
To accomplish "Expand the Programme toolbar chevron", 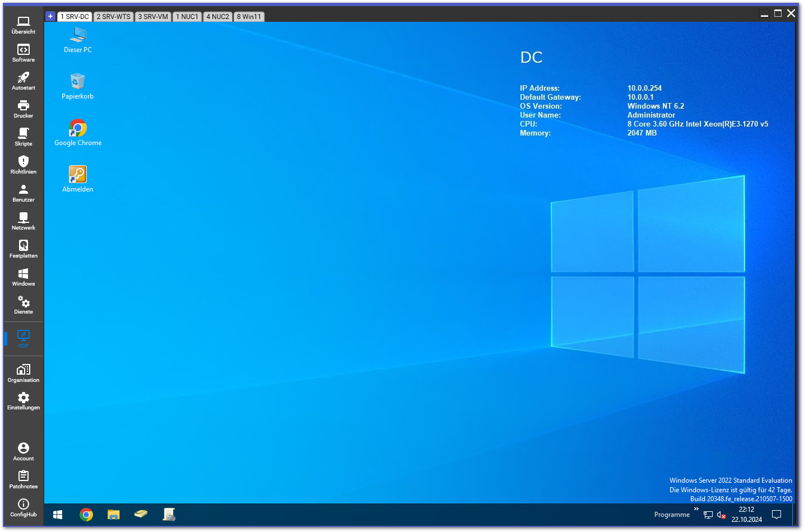I will pos(696,509).
